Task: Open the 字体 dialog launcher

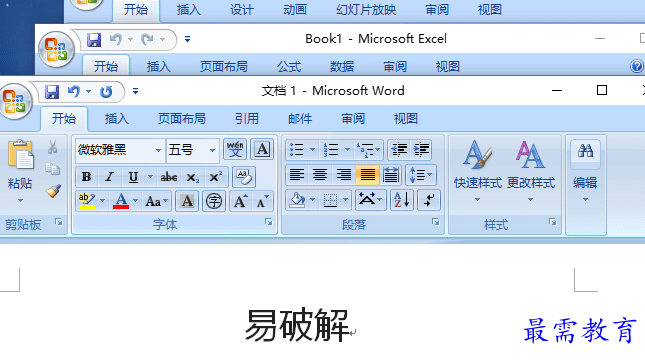Action: pos(269,222)
